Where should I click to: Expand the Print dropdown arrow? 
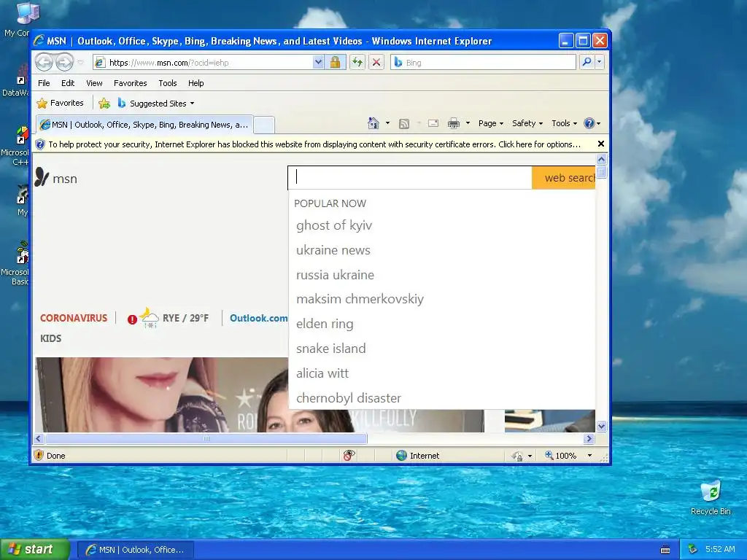pyautogui.click(x=468, y=123)
